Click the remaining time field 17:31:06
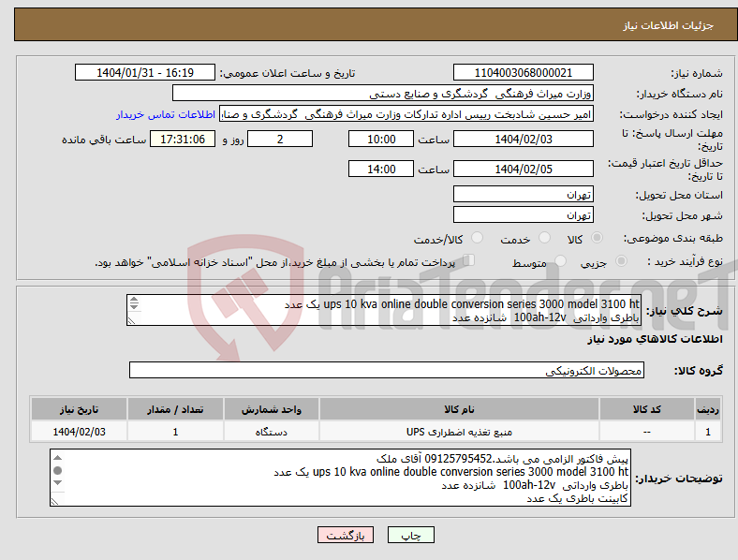Viewport: 738px width, 560px height. point(182,139)
